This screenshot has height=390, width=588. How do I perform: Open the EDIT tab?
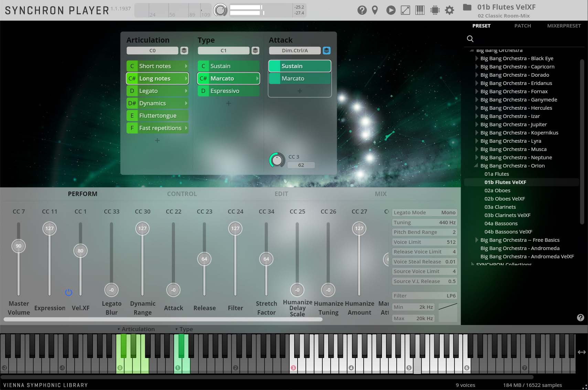coord(281,194)
